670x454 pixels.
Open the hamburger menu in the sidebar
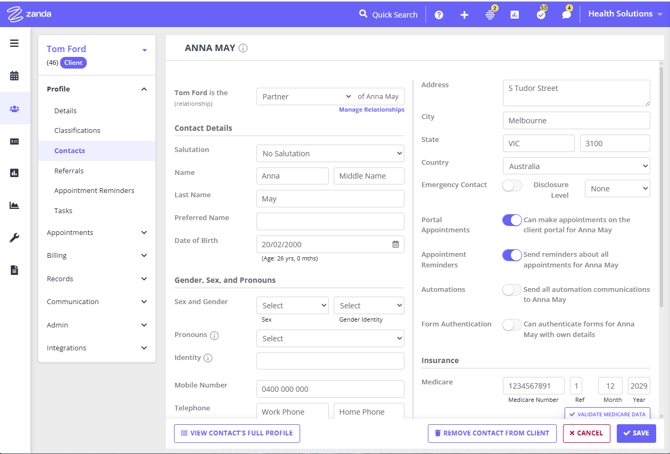[14, 43]
